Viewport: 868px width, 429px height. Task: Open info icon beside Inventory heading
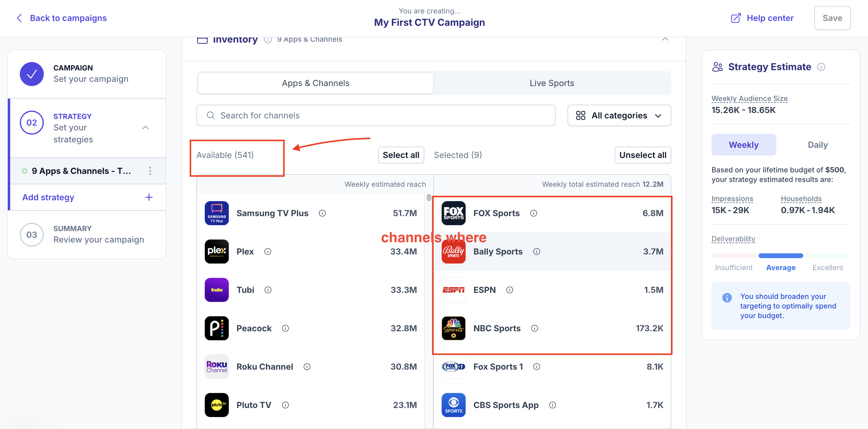click(267, 40)
